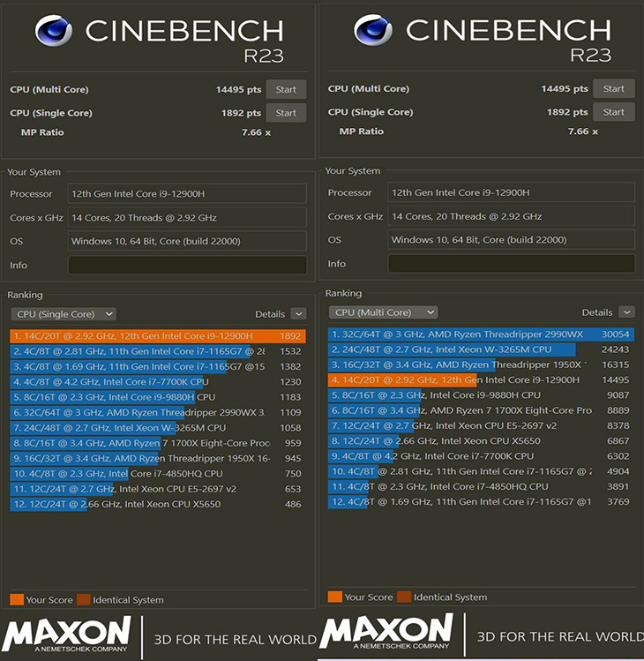Start the Single Core test in right window
This screenshot has height=661, width=644.
(613, 112)
